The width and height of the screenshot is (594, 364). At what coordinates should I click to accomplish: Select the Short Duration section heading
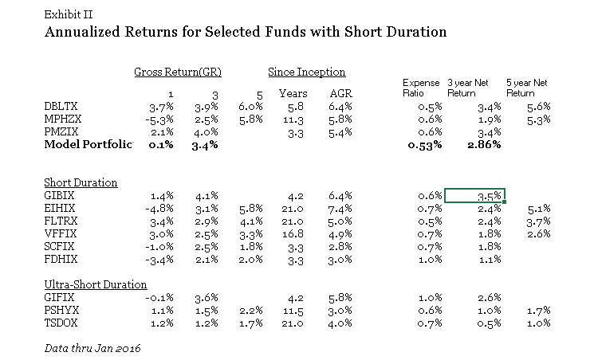[x=81, y=182]
